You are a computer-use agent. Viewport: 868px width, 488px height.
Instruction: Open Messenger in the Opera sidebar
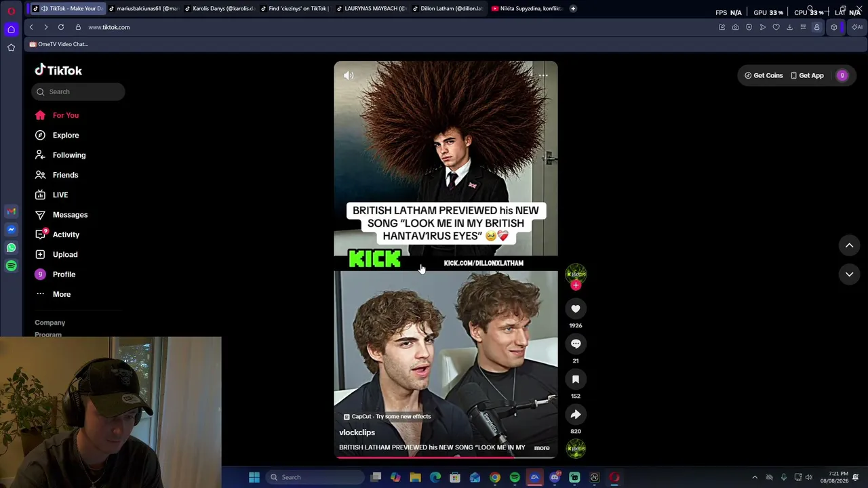click(x=11, y=230)
